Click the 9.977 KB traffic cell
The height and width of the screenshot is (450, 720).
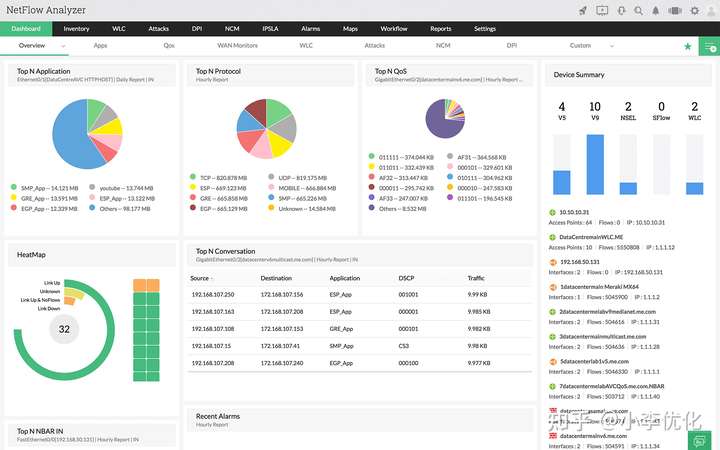(x=479, y=363)
